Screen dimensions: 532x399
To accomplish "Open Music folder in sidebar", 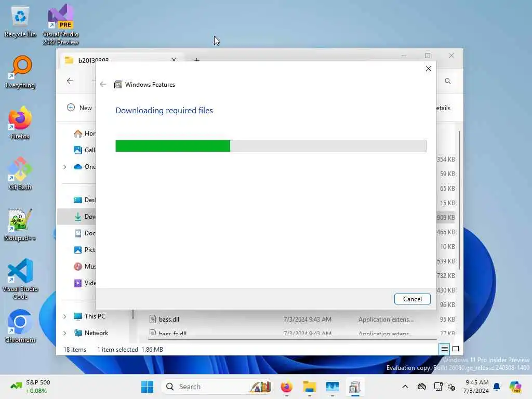I will (x=85, y=267).
